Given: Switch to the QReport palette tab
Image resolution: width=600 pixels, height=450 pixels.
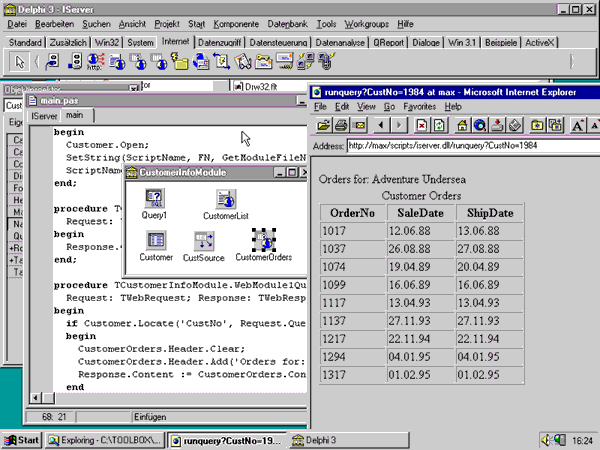Looking at the screenshot, I should 388,42.
